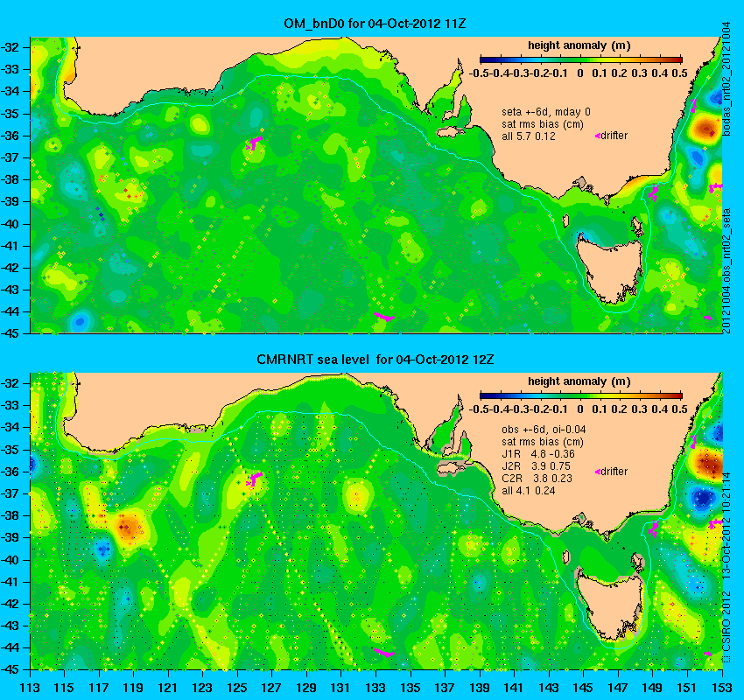Click longitude tick label 153
Viewport: 744px width, 700px height.
coord(721,688)
